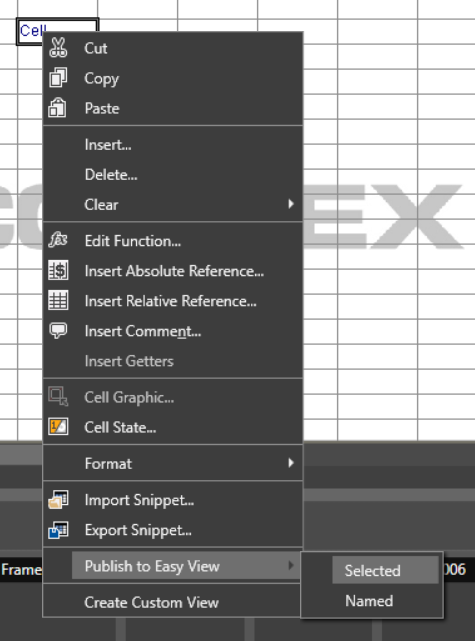Click the Cell State icon
This screenshot has height=641, width=475.
tap(58, 426)
